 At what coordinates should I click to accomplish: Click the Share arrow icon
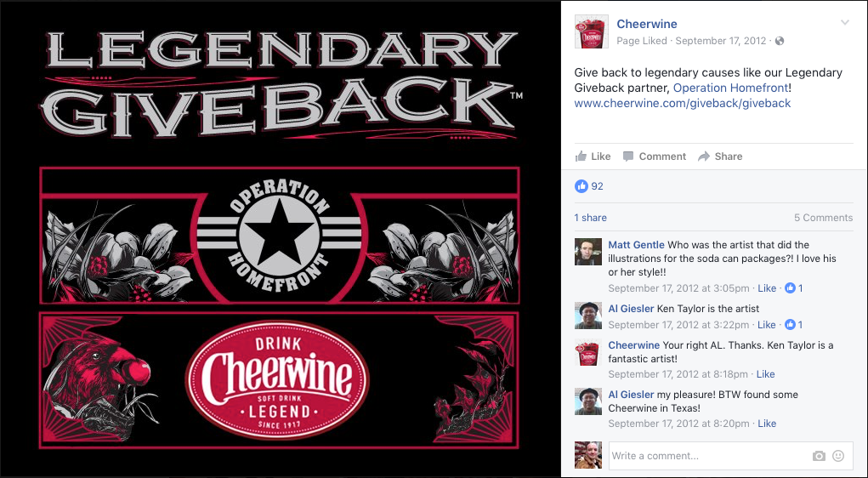click(704, 156)
